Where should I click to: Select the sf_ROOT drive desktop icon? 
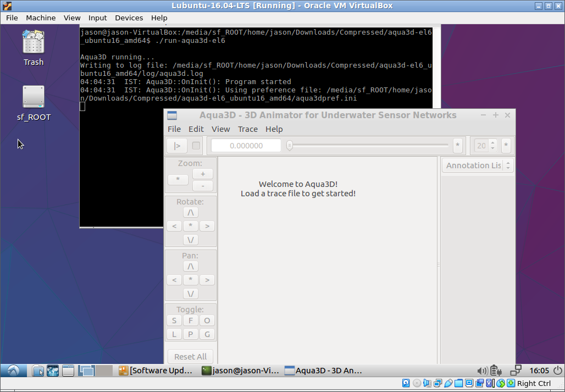click(x=34, y=103)
